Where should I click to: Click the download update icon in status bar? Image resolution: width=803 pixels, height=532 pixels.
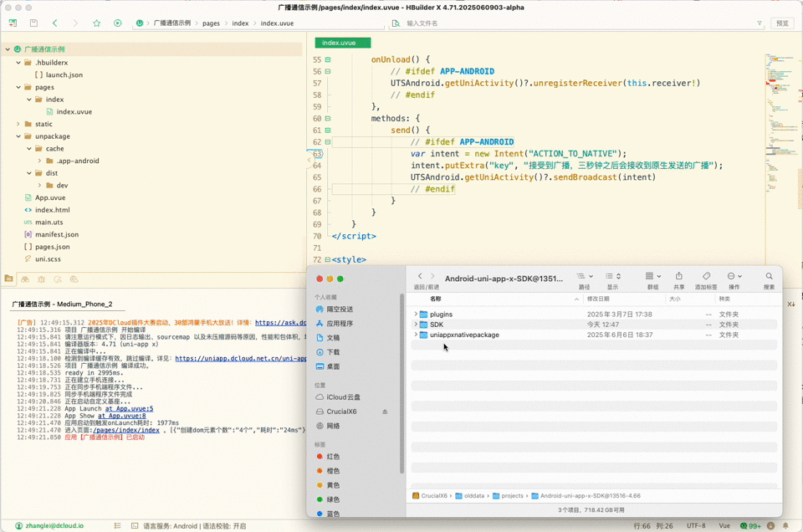(770, 526)
